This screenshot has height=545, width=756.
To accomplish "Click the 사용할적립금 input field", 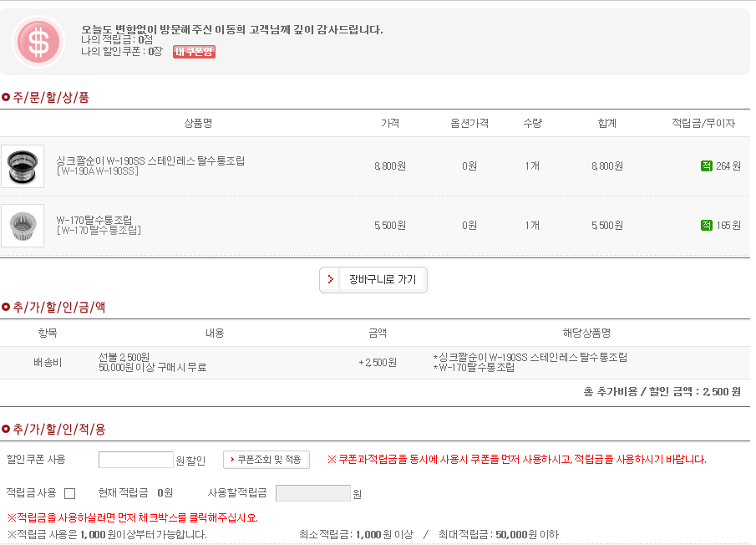I will 312,493.
